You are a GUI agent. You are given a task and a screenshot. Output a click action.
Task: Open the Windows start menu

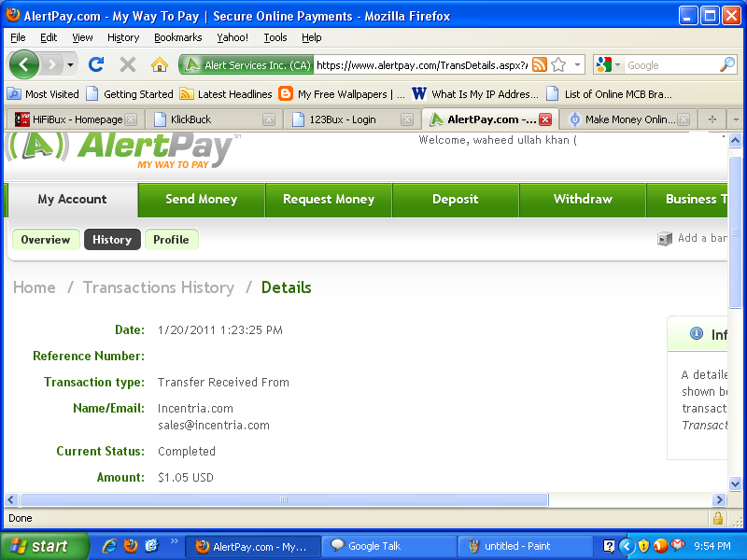coord(45,546)
